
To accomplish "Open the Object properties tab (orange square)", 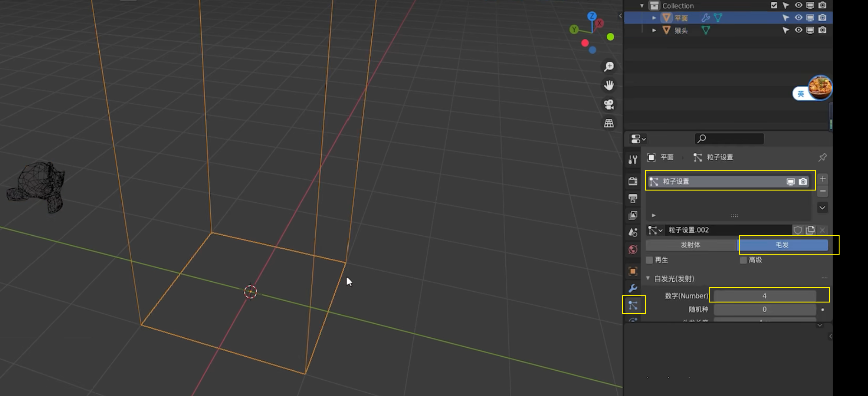I will coord(633,271).
